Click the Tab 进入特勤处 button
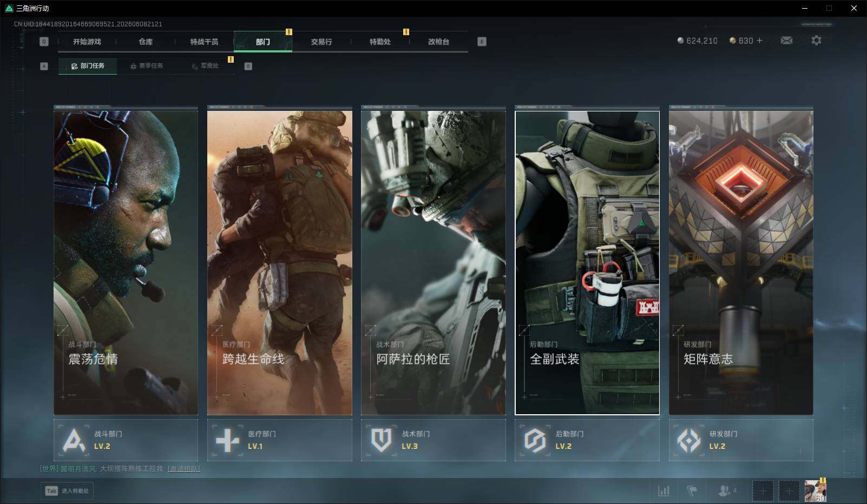 (x=67, y=490)
